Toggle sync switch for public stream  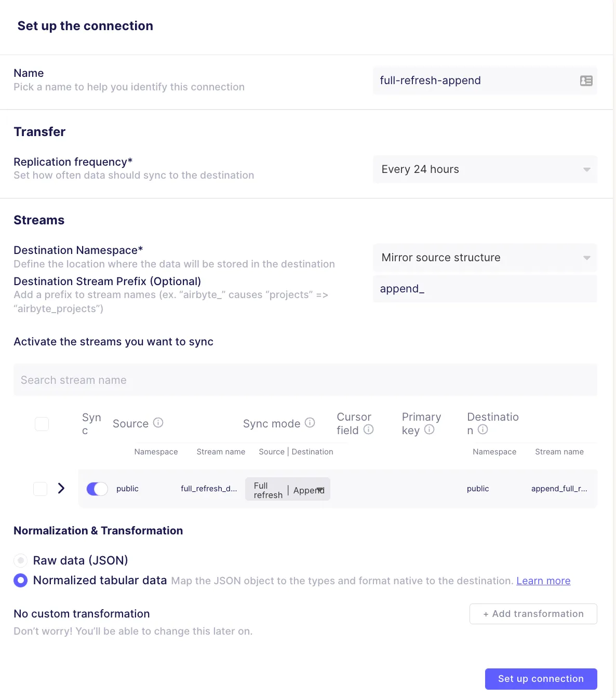[97, 489]
